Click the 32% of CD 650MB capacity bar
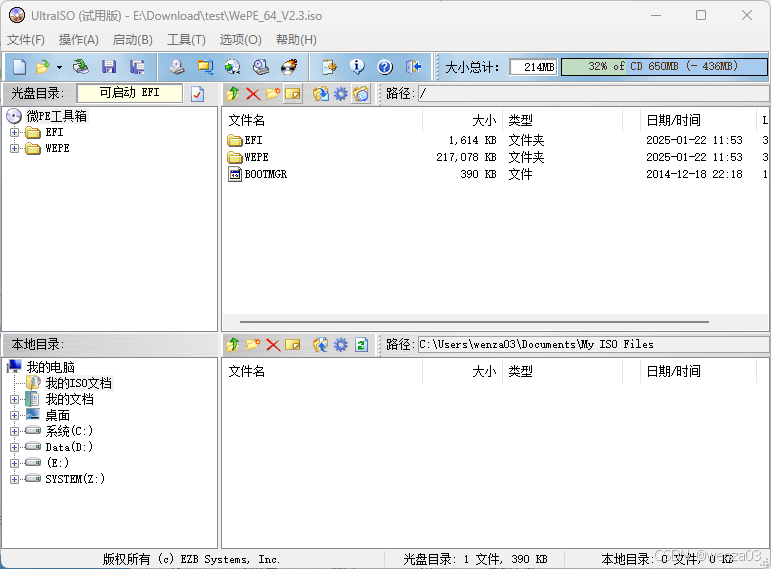The image size is (771, 569). (664, 67)
